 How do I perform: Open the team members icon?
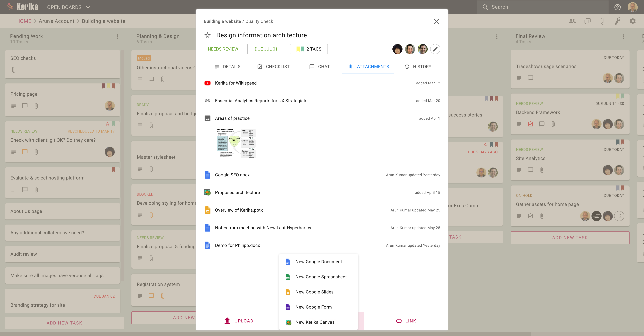[572, 21]
